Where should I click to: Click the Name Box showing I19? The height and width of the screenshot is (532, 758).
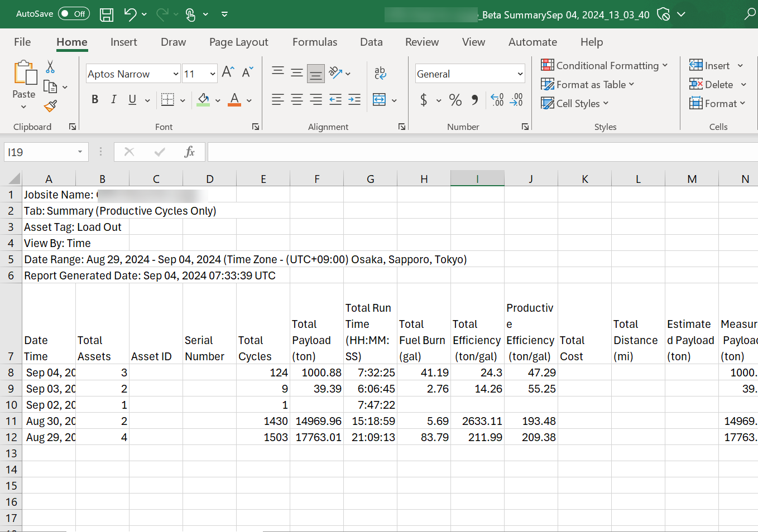coord(39,152)
